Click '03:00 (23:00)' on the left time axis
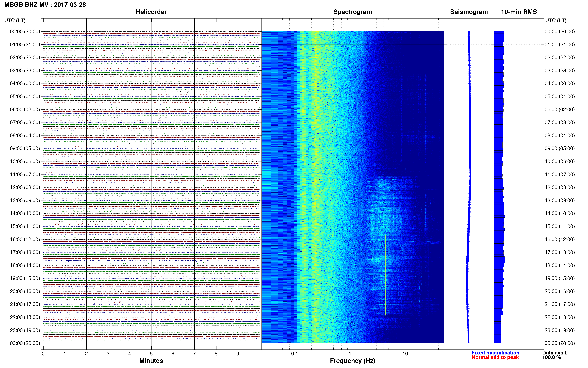Viewport: 588px width, 368px height. (x=25, y=71)
